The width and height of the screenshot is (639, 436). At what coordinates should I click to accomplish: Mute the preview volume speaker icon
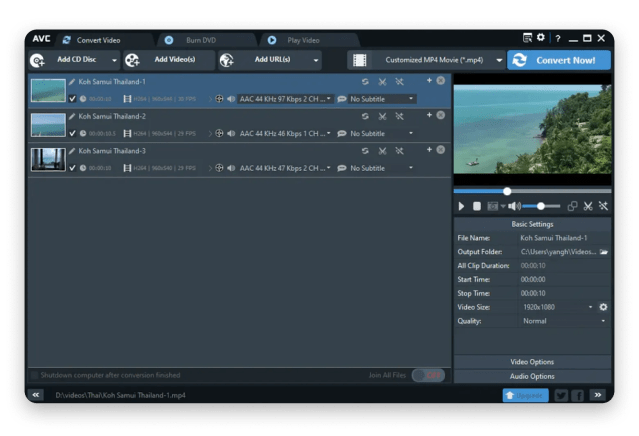pyautogui.click(x=514, y=207)
